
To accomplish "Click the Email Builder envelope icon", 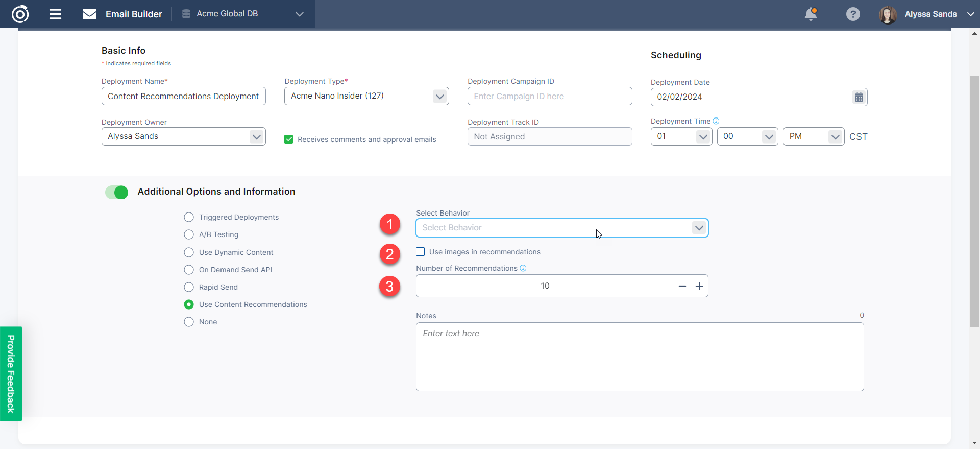I will pyautogui.click(x=89, y=14).
